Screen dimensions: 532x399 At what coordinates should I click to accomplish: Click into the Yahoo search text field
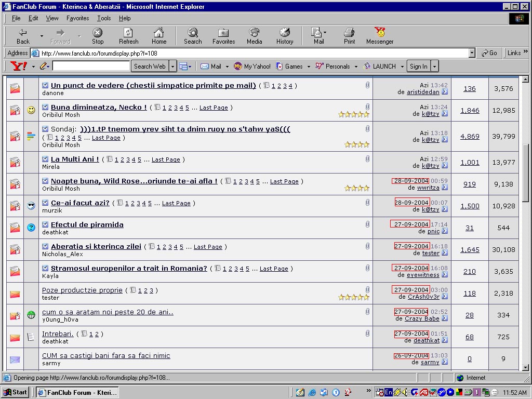click(x=91, y=66)
